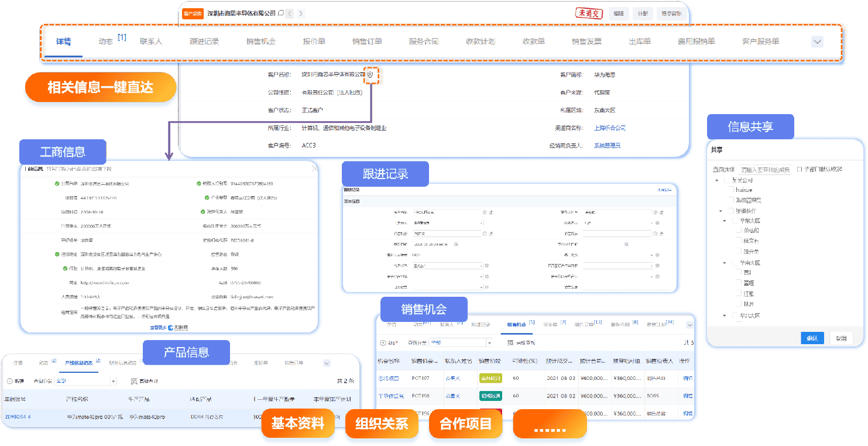Check the 系统管理员 checkbox in share tree
The image size is (868, 446).
point(730,200)
